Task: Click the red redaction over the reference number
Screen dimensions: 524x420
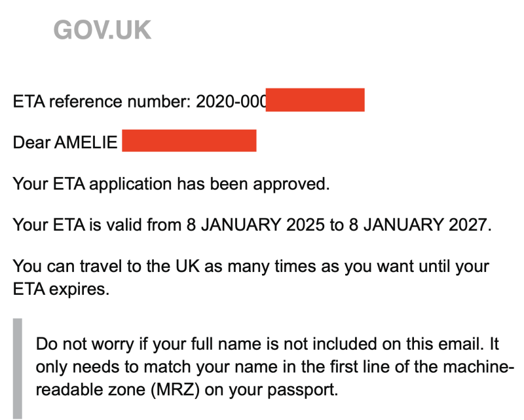Action: [x=315, y=100]
